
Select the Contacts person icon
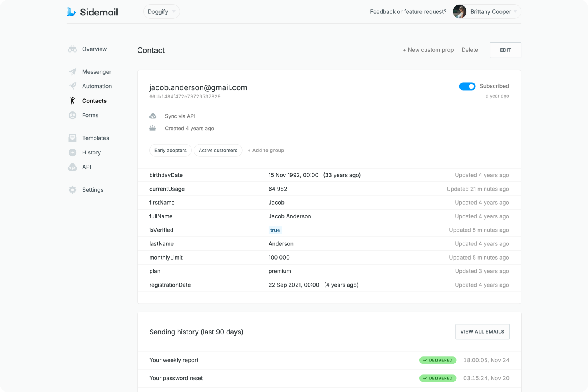pos(73,100)
